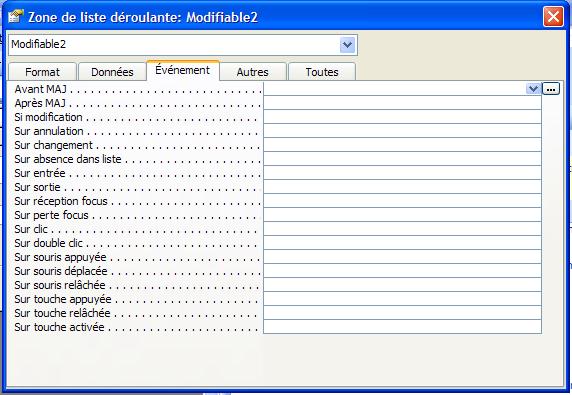Select the 'Sur changement' property label
Image resolution: width=572 pixels, height=395 pixels.
point(53,145)
